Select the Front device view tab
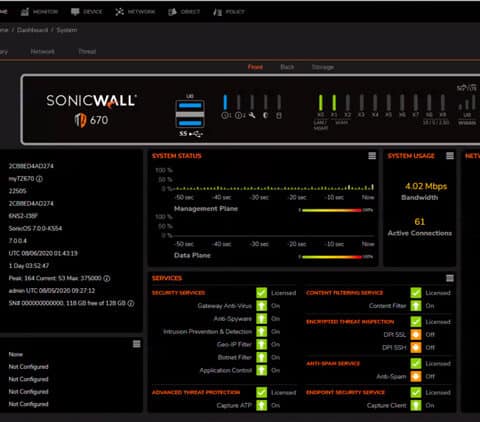This screenshot has width=480, height=422. (x=255, y=67)
